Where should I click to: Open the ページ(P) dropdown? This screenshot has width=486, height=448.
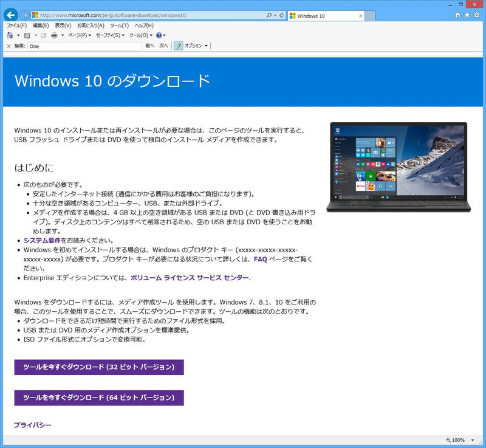(80, 35)
